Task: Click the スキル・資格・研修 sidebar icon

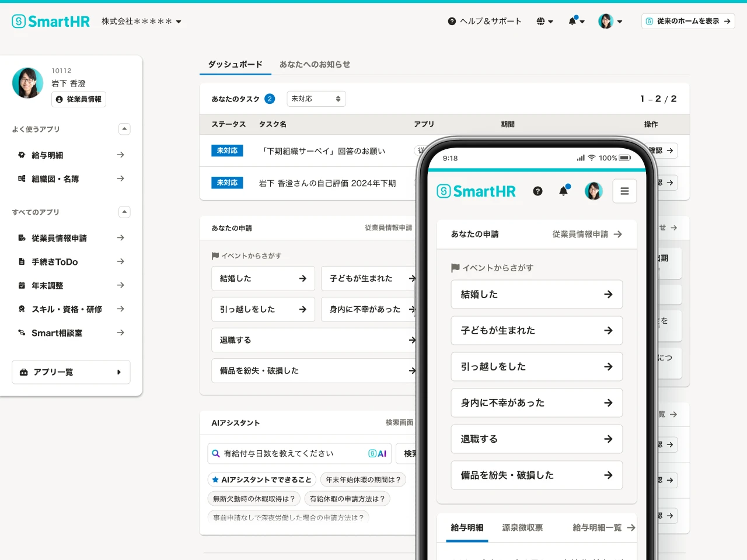Action: pyautogui.click(x=22, y=309)
